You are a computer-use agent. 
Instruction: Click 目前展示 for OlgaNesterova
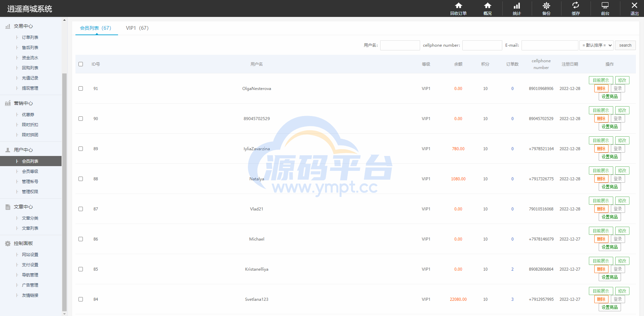tap(601, 80)
